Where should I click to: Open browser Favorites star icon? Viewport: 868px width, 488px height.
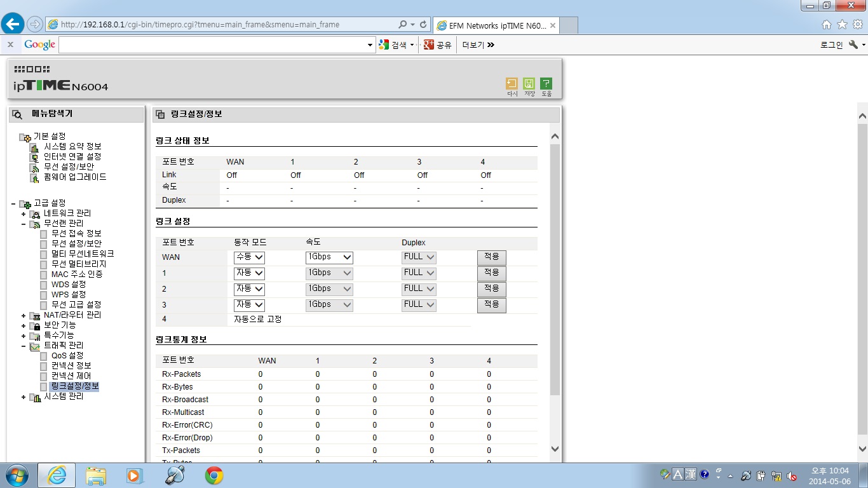[842, 24]
